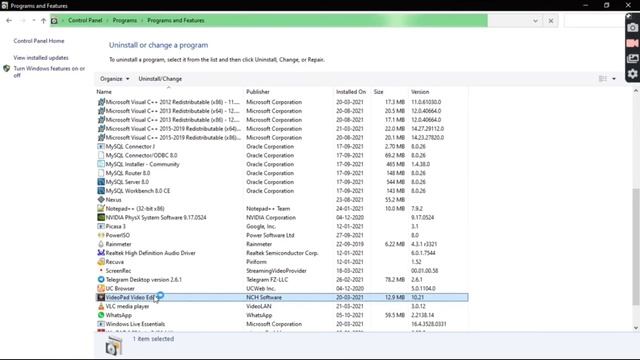The height and width of the screenshot is (360, 640).
Task: Click the VideoLAN publisher cell
Action: [x=259, y=306]
